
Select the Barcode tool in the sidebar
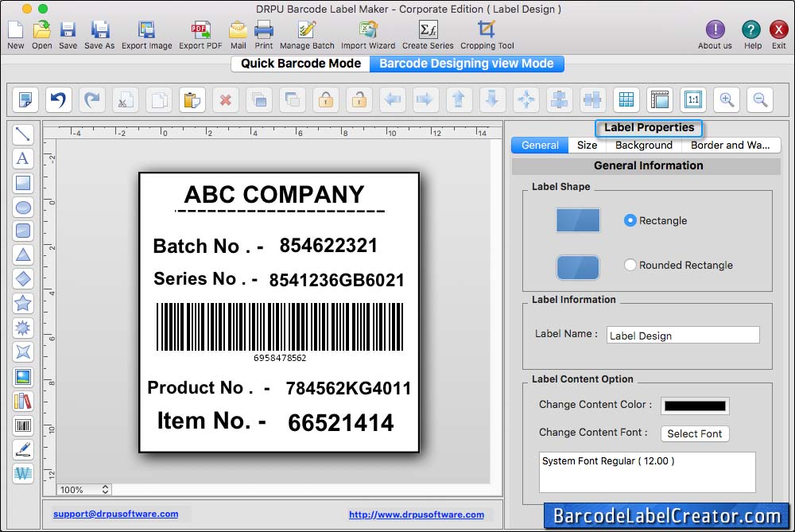pyautogui.click(x=23, y=425)
